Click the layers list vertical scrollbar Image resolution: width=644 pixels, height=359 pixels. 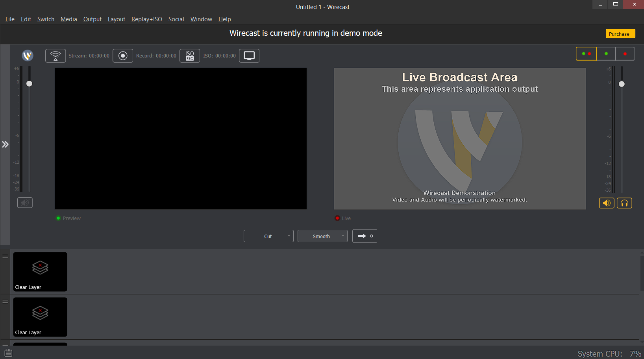pyautogui.click(x=642, y=273)
